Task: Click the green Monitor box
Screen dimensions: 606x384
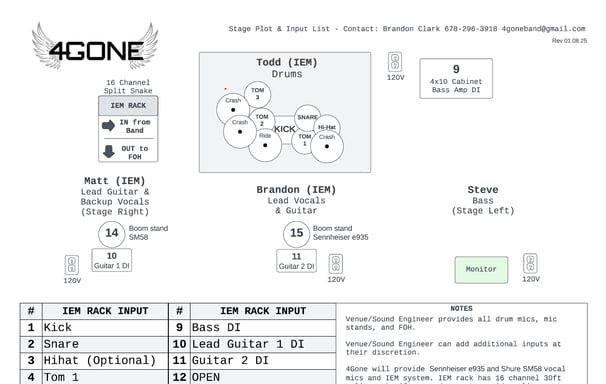Action: (481, 270)
